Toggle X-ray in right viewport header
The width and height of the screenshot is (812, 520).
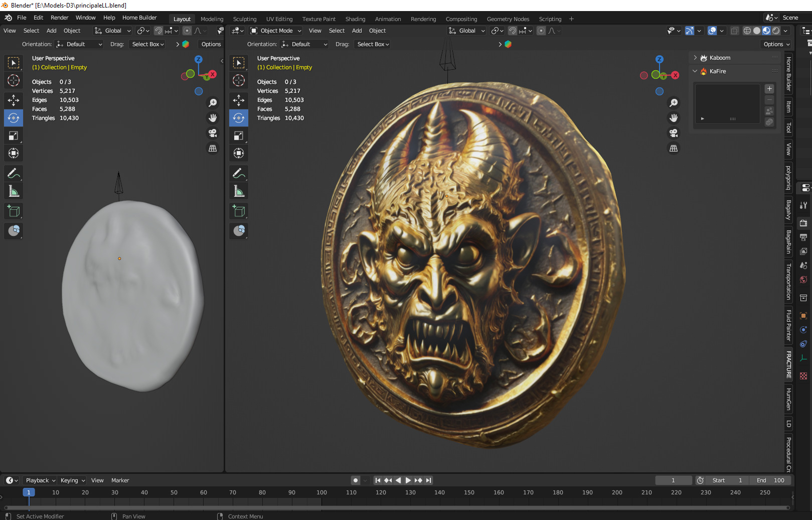[734, 31]
